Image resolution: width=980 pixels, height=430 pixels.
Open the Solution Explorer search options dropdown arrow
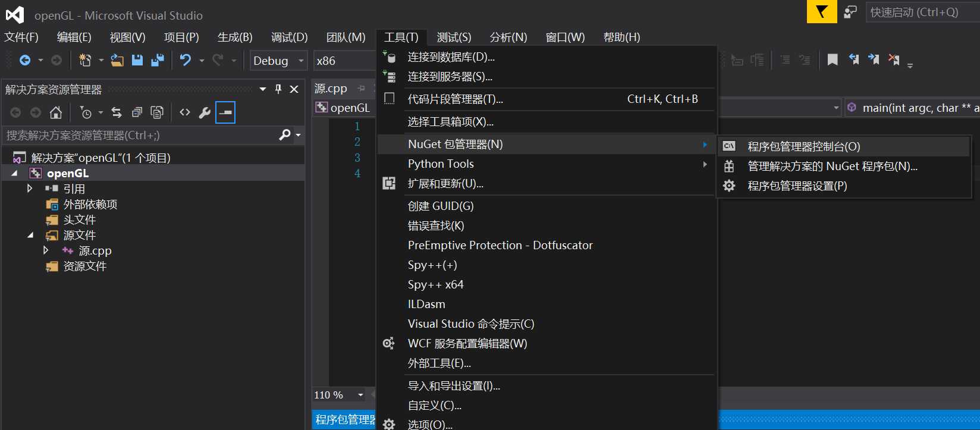point(298,136)
